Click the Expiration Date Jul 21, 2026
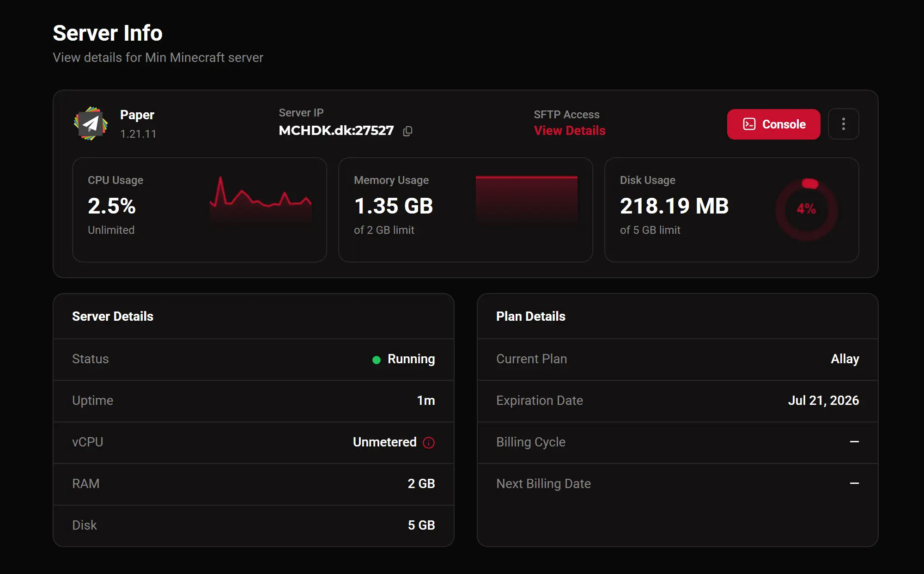 point(823,401)
